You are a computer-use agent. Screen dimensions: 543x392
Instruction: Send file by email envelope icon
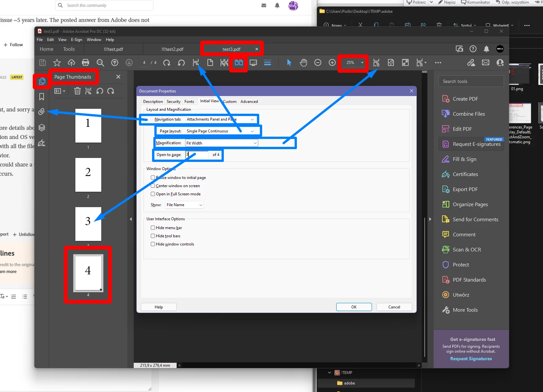point(486,63)
